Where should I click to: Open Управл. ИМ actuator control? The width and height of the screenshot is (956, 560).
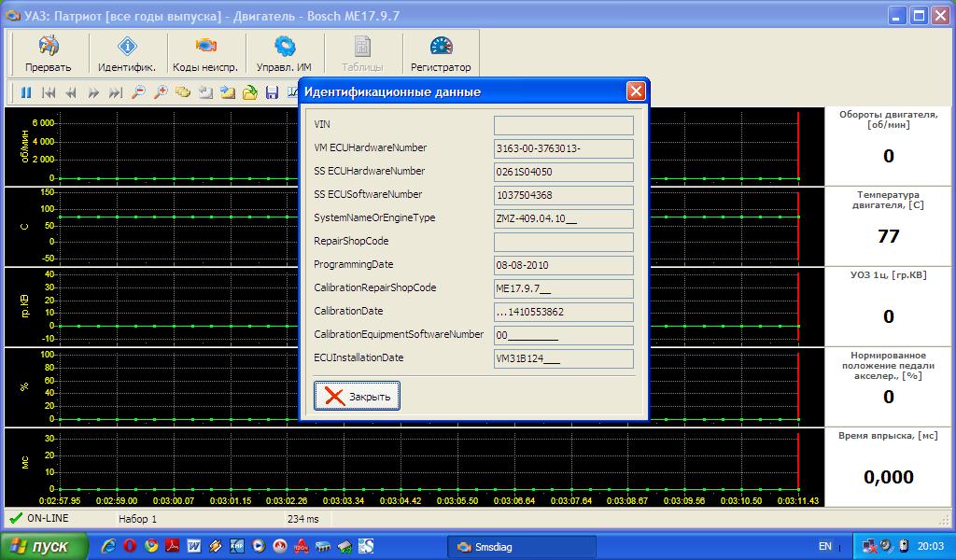pos(284,53)
